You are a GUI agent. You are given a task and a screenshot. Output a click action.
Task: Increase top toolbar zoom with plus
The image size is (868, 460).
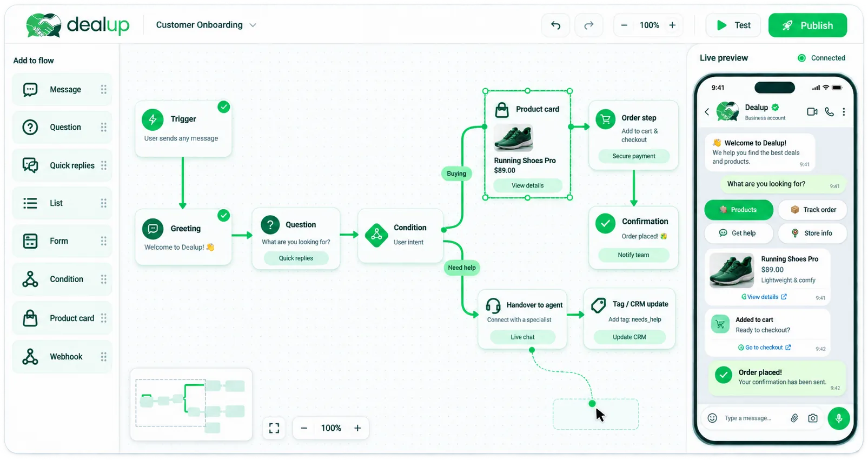coord(672,25)
